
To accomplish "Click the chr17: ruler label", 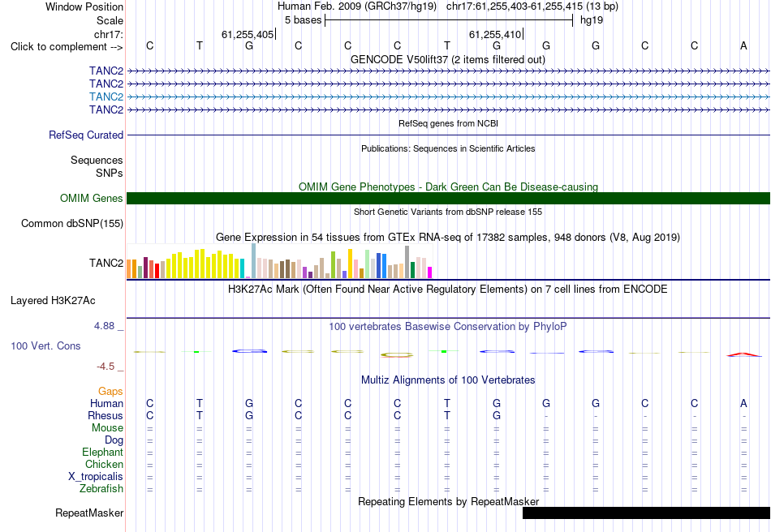I will (x=108, y=34).
